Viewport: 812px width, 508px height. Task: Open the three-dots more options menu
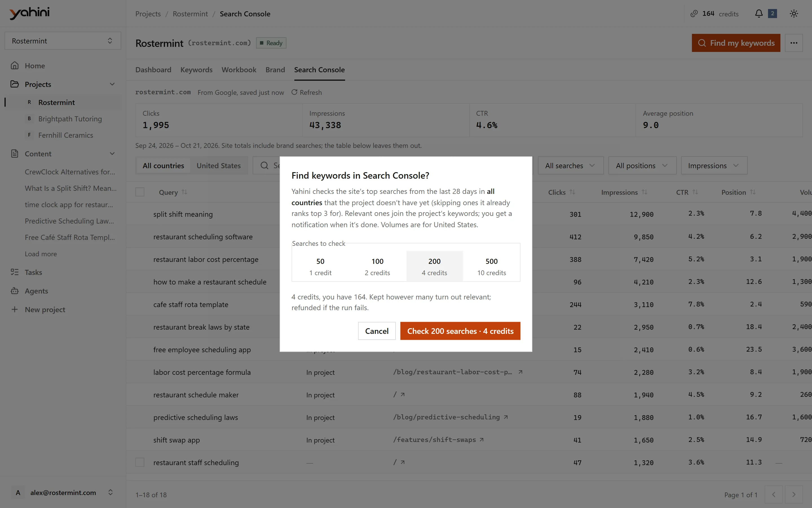(794, 43)
